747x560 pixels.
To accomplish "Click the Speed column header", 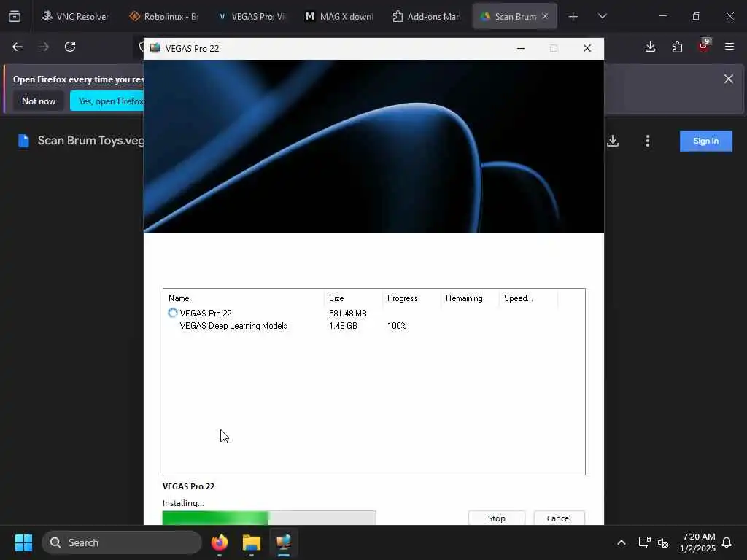I will [x=528, y=298].
